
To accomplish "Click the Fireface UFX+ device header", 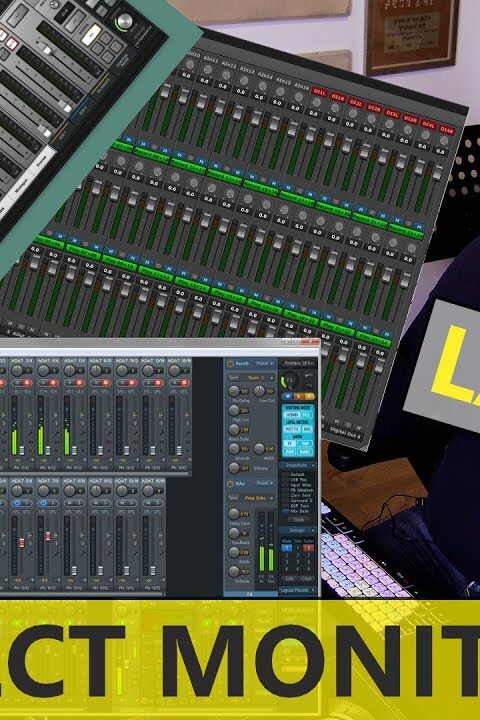I will point(298,363).
